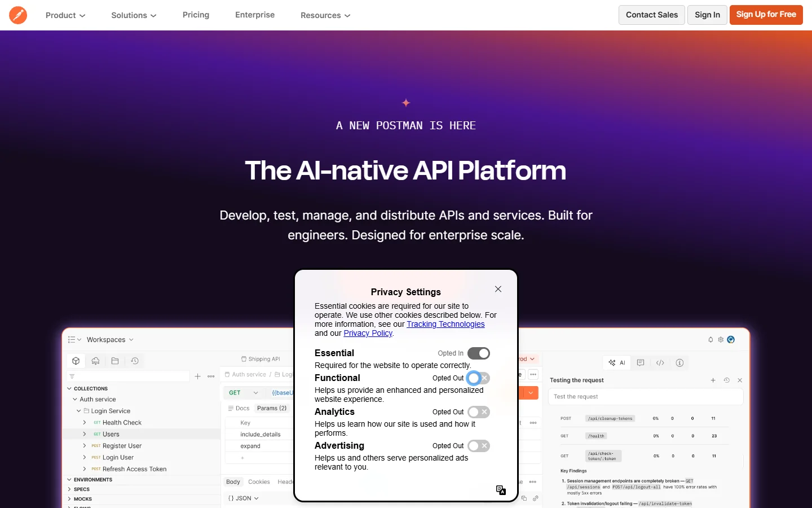Switch to the Params (2) tab
This screenshot has height=508, width=812.
[272, 408]
